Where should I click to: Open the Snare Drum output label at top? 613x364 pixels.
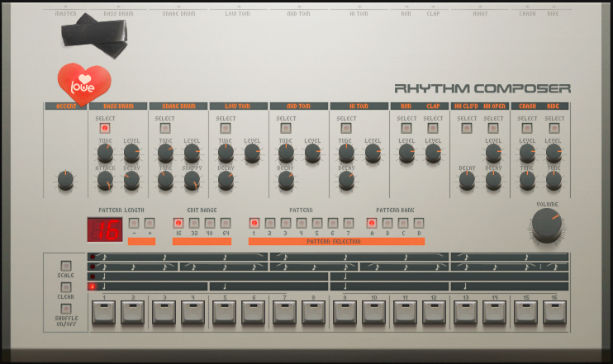click(178, 13)
